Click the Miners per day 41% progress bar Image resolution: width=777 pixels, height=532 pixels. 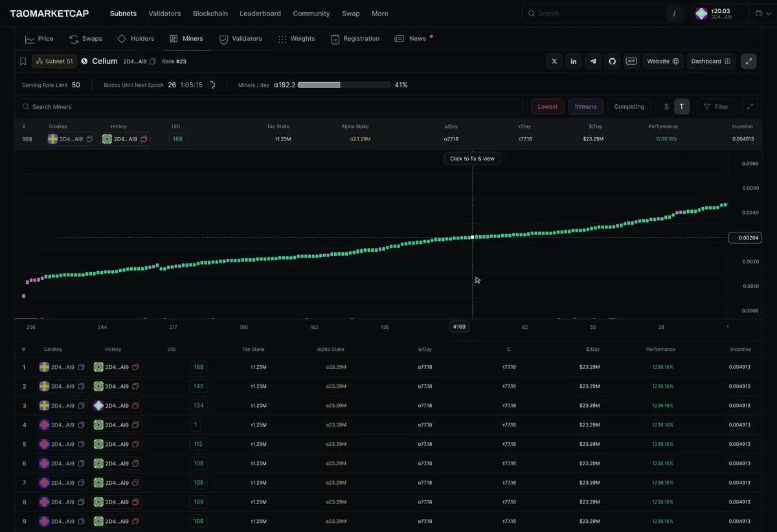click(344, 85)
